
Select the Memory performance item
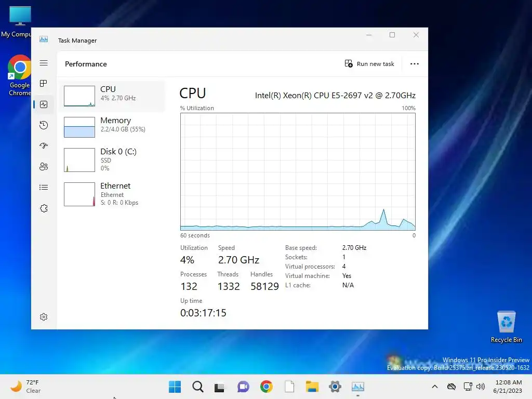(112, 127)
